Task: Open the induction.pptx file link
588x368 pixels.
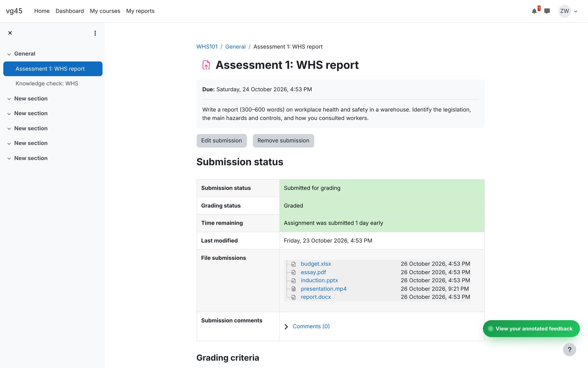Action: tap(319, 280)
